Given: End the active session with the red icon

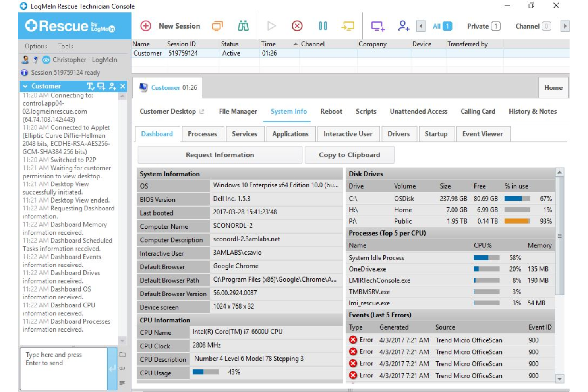Looking at the screenshot, I should pyautogui.click(x=297, y=26).
